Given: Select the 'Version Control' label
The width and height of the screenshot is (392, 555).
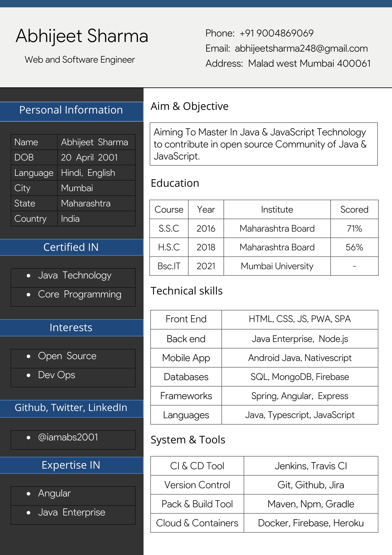Looking at the screenshot, I should 197,485.
